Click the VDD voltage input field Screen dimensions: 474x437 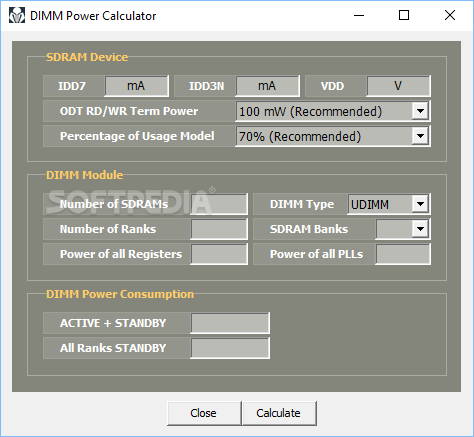click(398, 86)
